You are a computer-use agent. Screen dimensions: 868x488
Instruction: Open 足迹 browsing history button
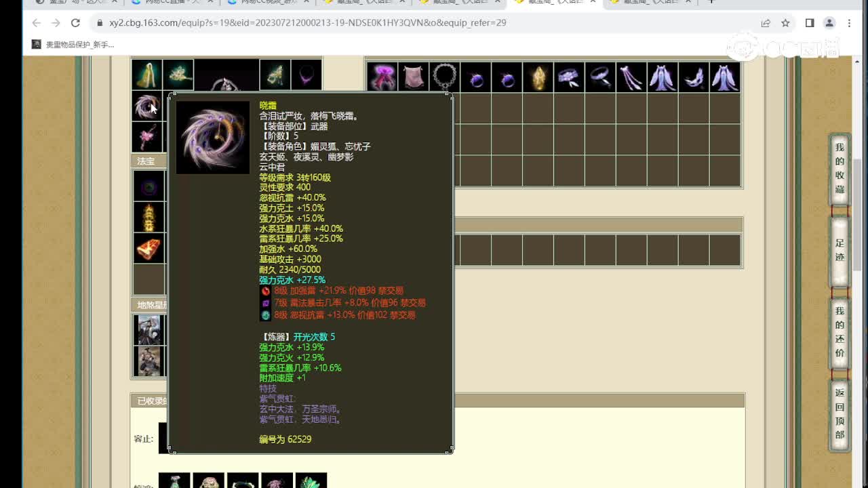[x=840, y=250]
